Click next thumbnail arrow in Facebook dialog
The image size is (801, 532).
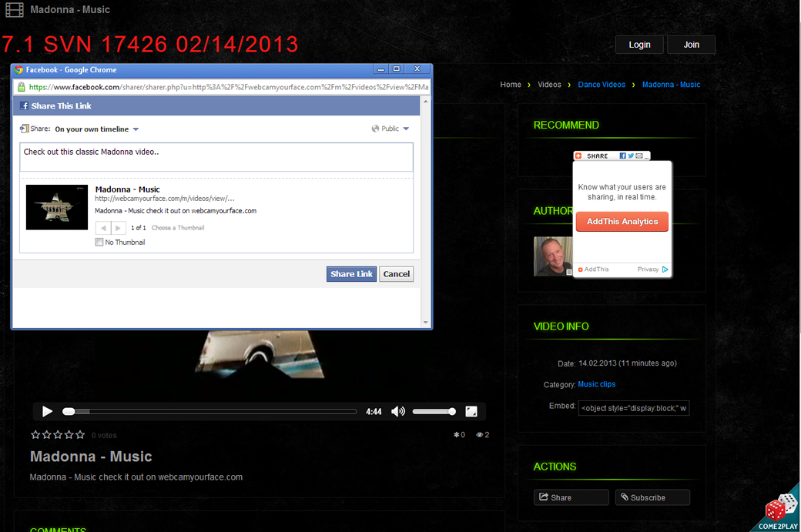coord(118,228)
